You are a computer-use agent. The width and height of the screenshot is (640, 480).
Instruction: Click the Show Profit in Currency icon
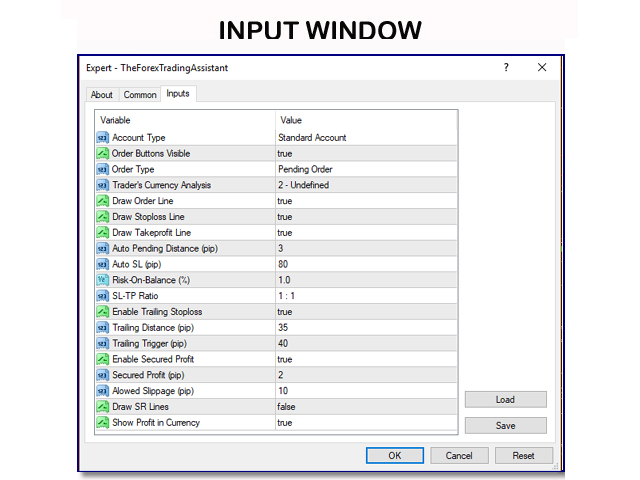pyautogui.click(x=102, y=423)
